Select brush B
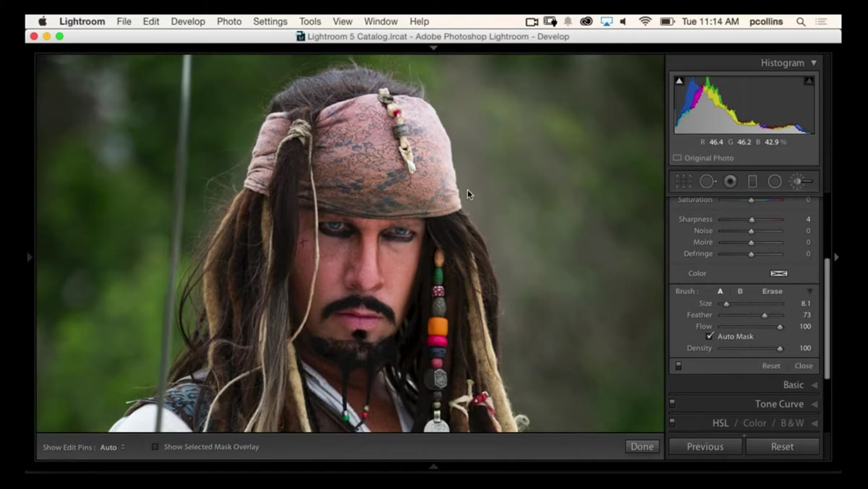Screen dimensions: 868x489 pos(740,292)
